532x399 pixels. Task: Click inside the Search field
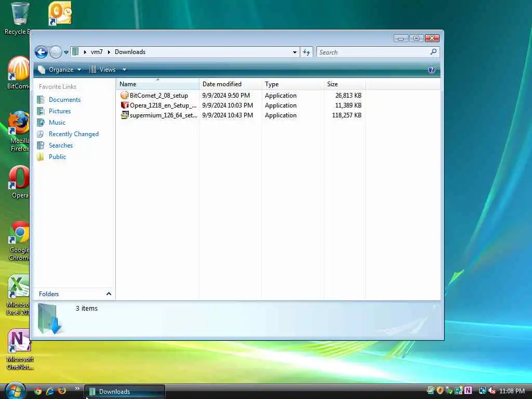[x=373, y=52]
